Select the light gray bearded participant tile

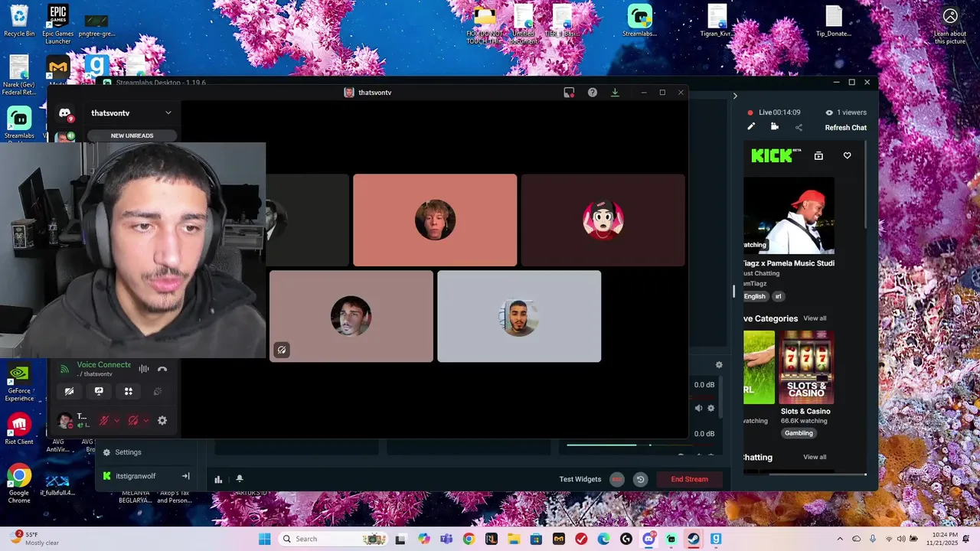(x=519, y=316)
